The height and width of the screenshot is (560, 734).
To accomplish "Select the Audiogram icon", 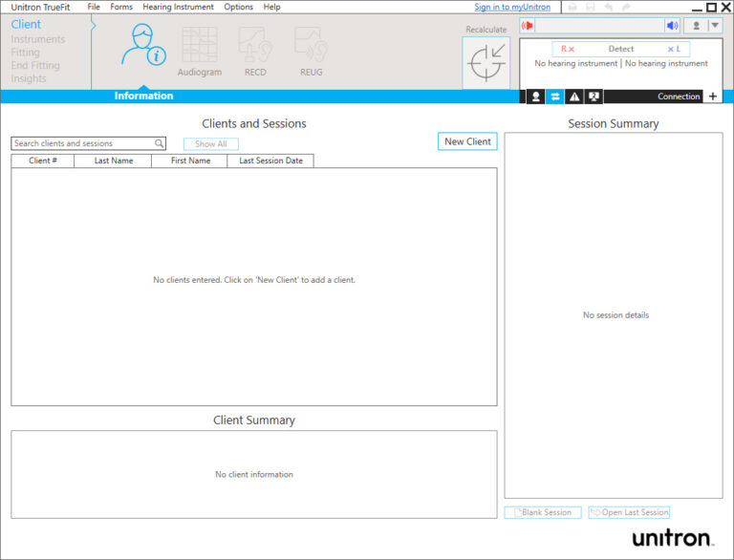I will coord(199,50).
